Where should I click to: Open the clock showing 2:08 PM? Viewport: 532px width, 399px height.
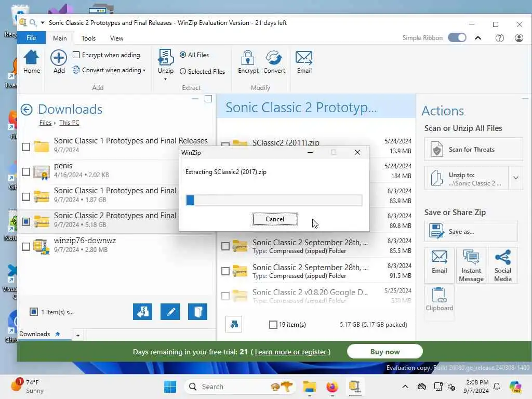[476, 387]
